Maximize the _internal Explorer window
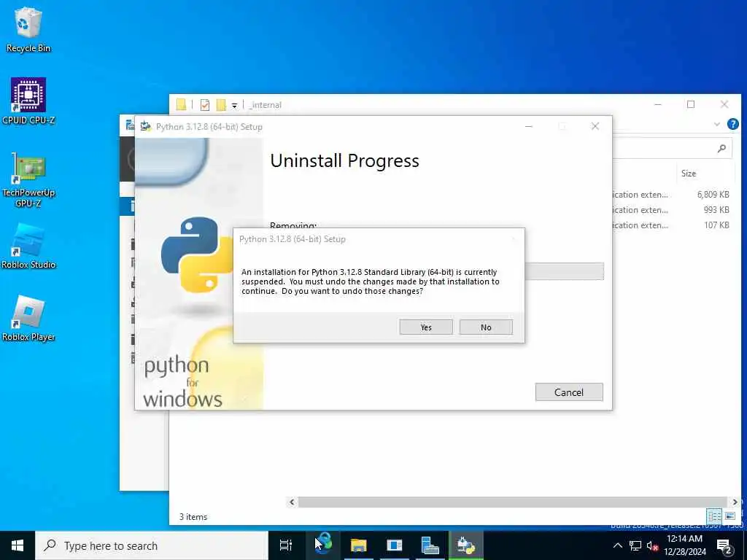Viewport: 747px width, 560px height. point(691,104)
